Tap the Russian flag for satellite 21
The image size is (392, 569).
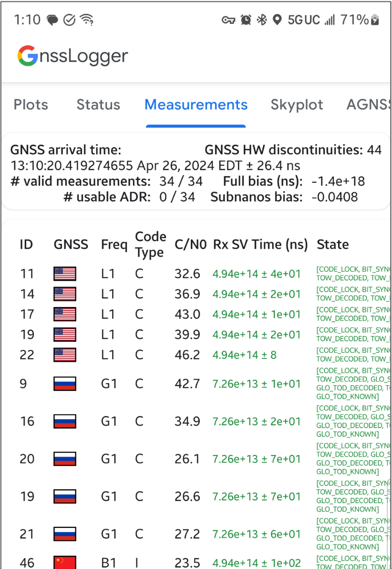pyautogui.click(x=65, y=534)
